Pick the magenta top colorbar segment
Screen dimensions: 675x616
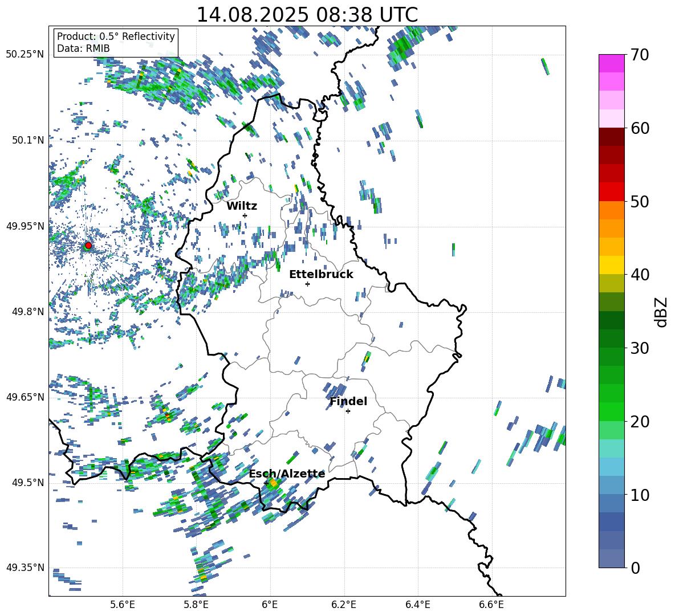point(611,63)
